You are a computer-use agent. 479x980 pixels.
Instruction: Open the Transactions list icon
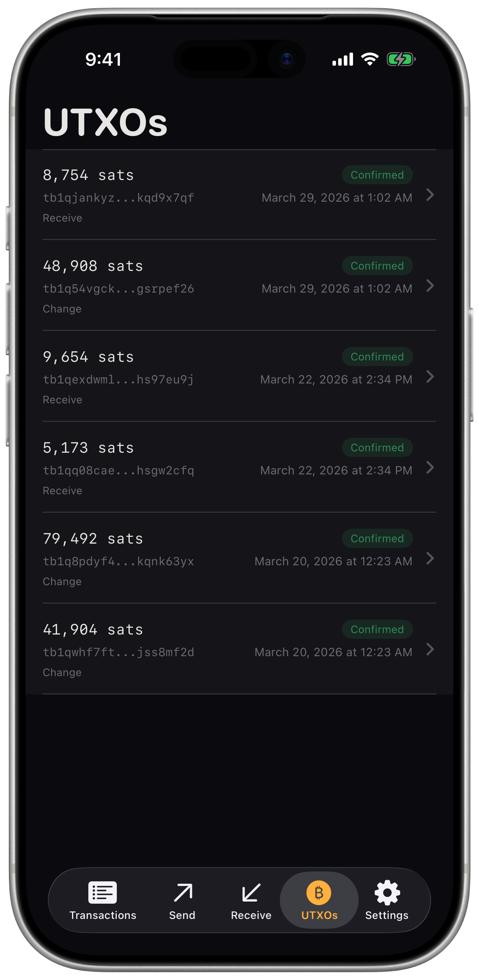[102, 892]
